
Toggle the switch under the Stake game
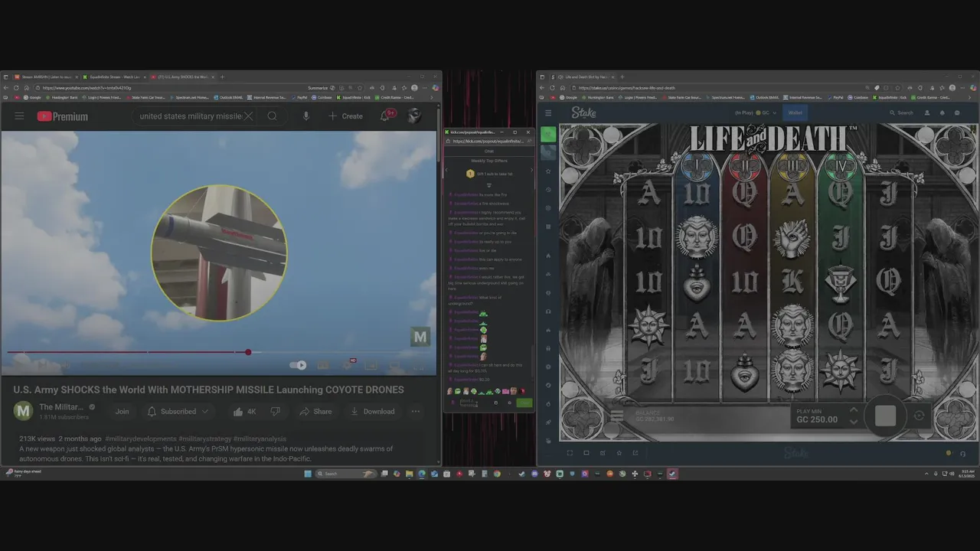949,453
